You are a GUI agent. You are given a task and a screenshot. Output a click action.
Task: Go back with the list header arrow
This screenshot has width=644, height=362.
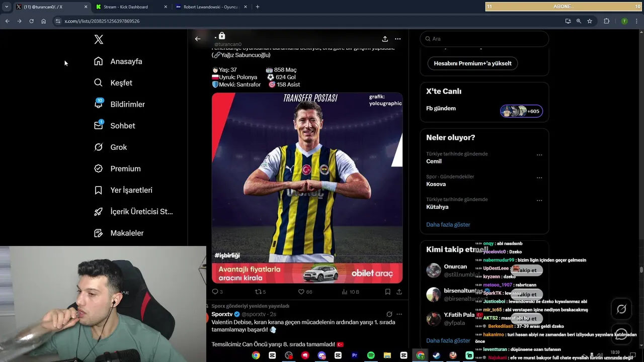click(x=198, y=39)
